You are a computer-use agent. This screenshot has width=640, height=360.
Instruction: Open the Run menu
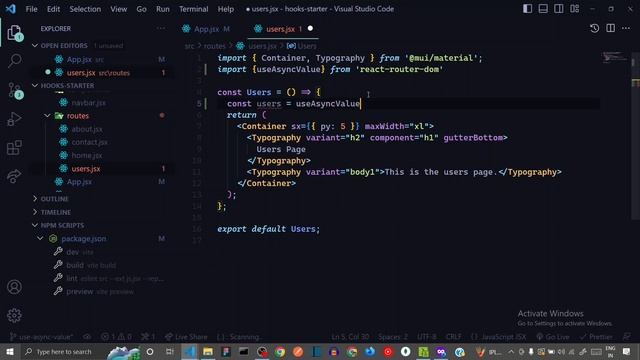pyautogui.click(x=162, y=9)
